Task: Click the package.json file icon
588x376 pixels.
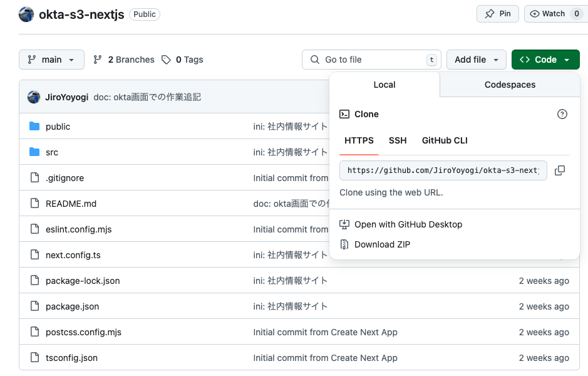Action: coord(34,306)
